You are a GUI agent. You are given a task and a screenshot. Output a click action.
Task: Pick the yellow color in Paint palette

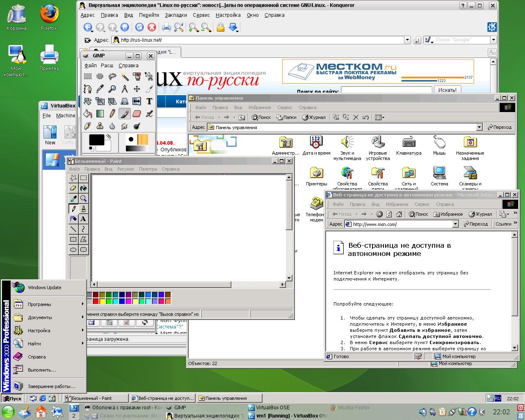(x=103, y=301)
